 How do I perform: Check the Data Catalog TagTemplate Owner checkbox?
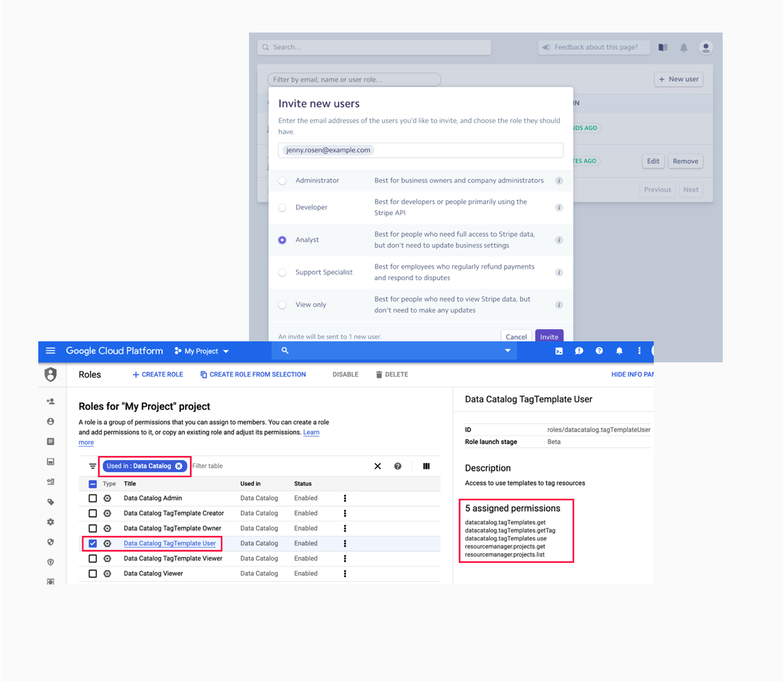pos(93,528)
